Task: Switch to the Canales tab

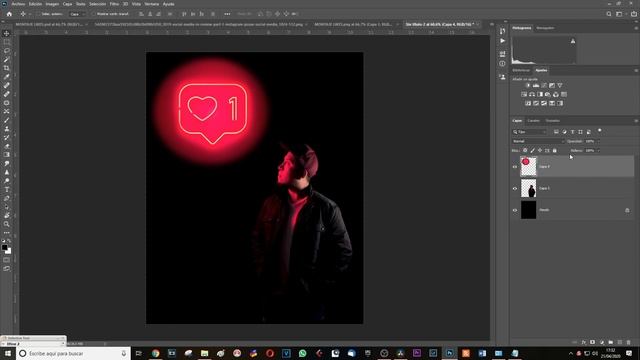Action: coord(533,121)
